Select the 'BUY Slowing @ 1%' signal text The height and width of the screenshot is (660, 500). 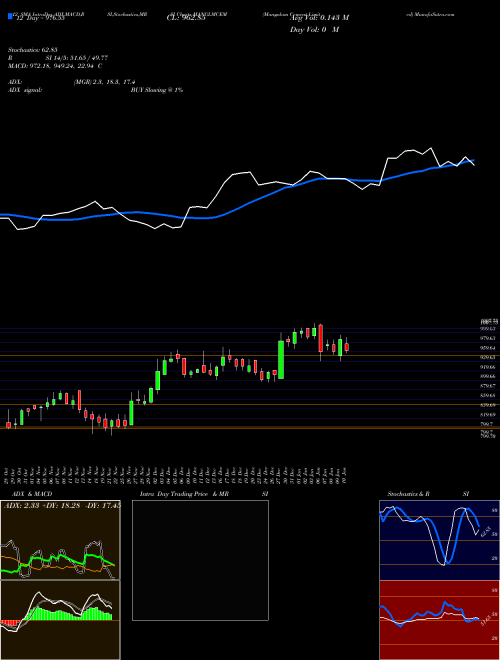tap(157, 90)
